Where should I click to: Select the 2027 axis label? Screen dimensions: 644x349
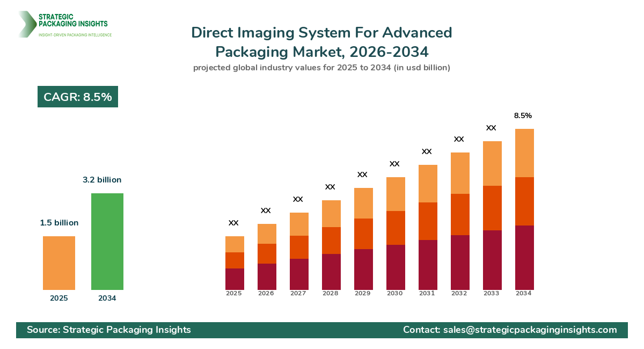click(299, 293)
